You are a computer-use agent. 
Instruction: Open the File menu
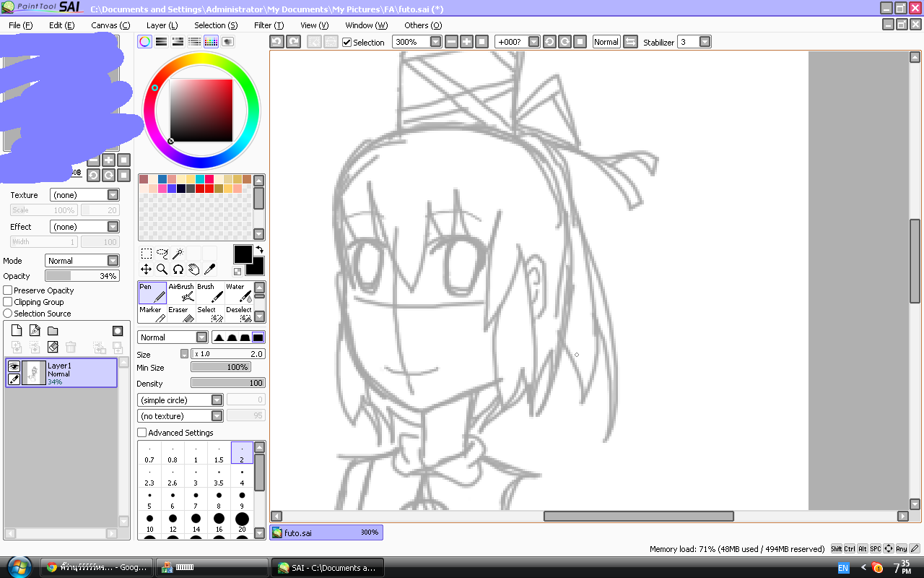(21, 25)
